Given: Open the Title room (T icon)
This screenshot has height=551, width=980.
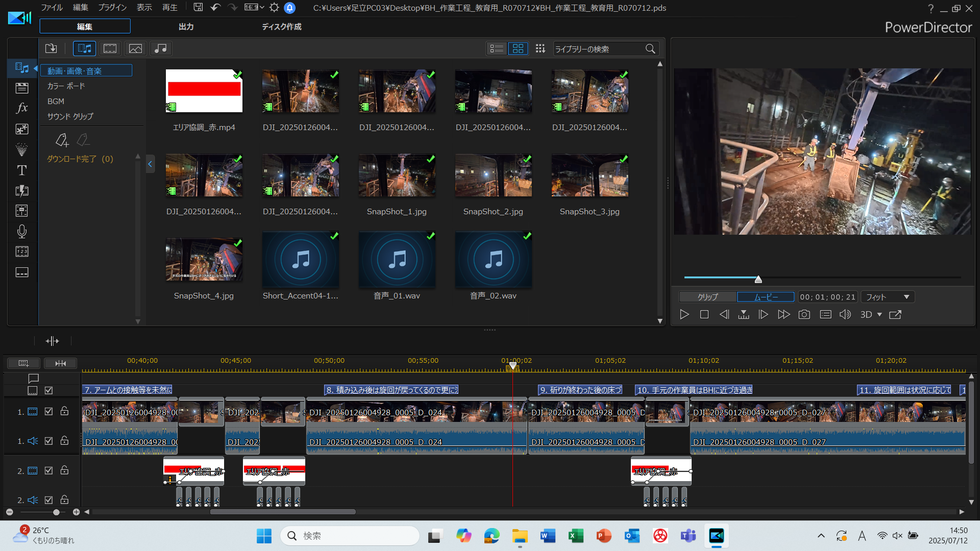Looking at the screenshot, I should (21, 170).
